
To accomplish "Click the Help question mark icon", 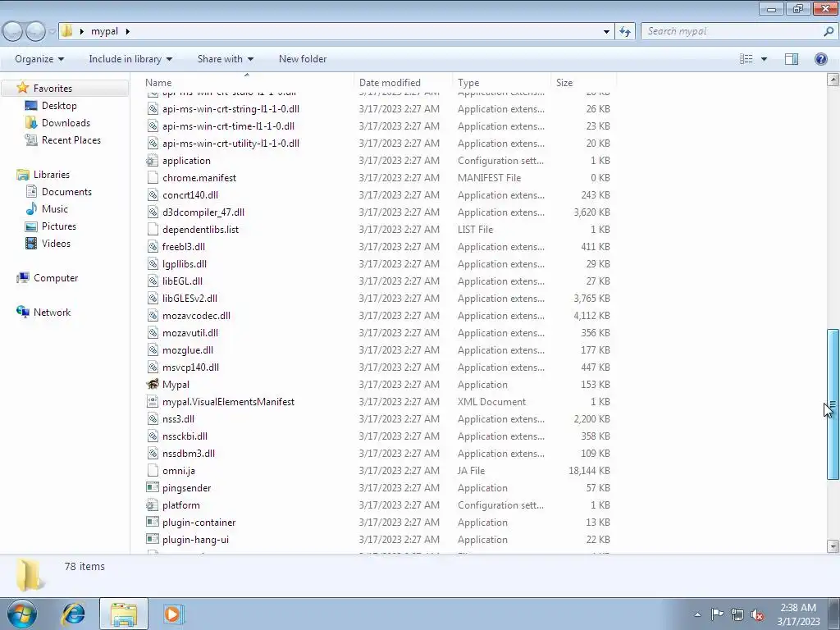I will [820, 59].
